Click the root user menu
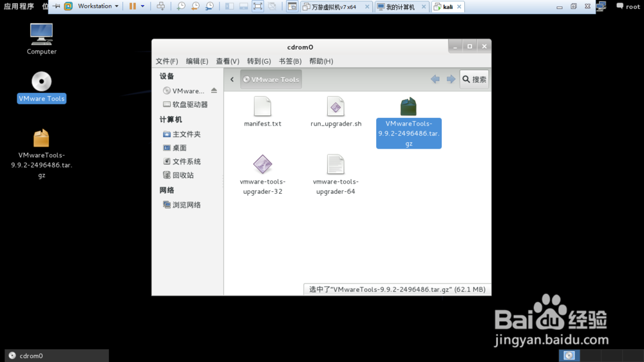This screenshot has width=644, height=362. coord(629,6)
